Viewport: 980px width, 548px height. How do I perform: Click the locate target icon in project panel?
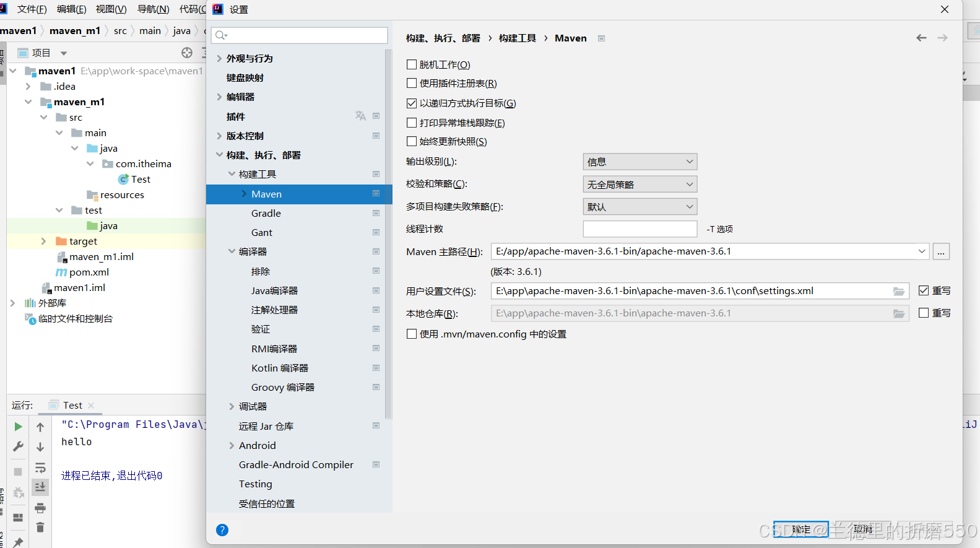coord(187,53)
